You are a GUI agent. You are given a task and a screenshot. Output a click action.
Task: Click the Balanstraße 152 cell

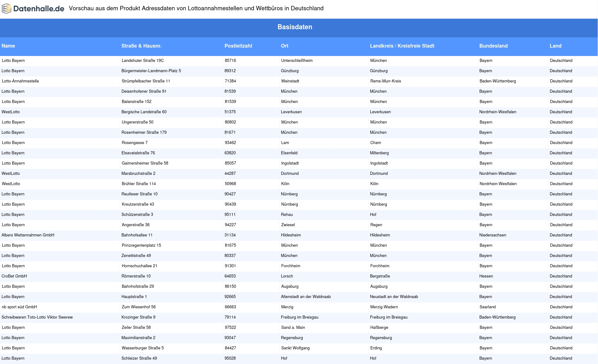(x=136, y=102)
